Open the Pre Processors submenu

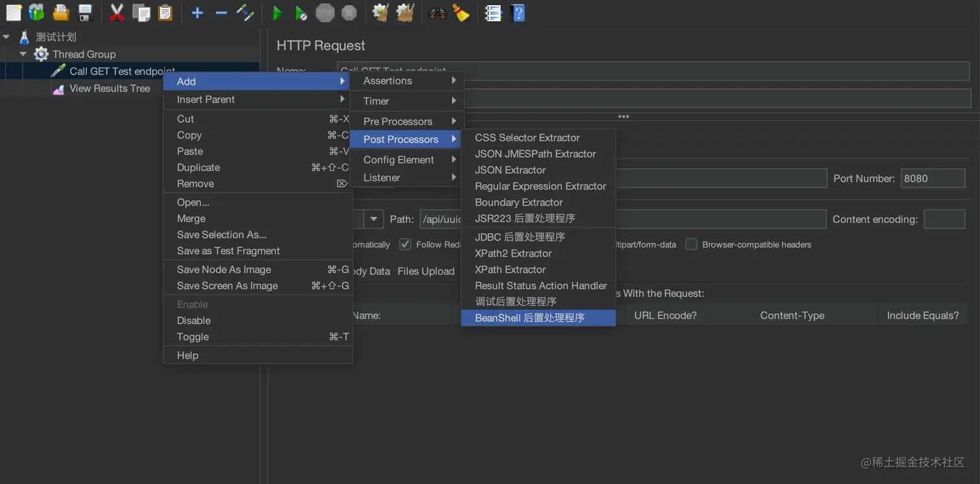(x=406, y=121)
